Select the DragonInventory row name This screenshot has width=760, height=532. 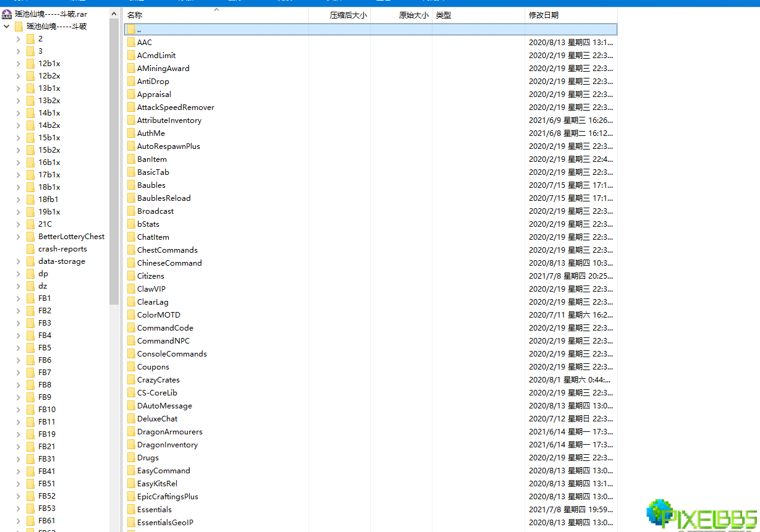[x=167, y=444]
